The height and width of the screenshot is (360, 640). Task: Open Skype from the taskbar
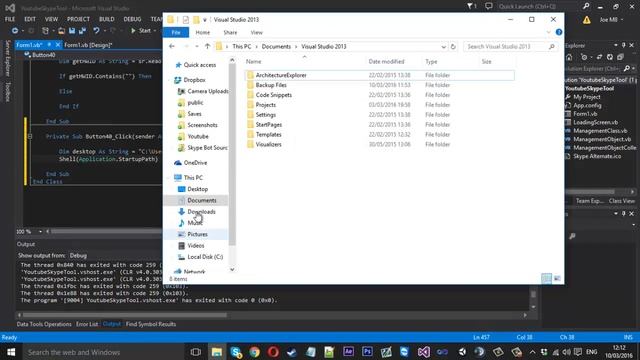[236, 352]
